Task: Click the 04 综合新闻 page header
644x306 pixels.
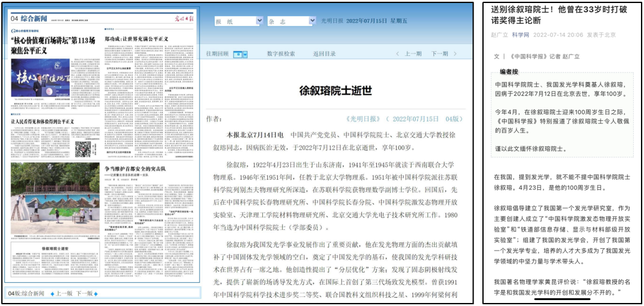Action: point(29,18)
